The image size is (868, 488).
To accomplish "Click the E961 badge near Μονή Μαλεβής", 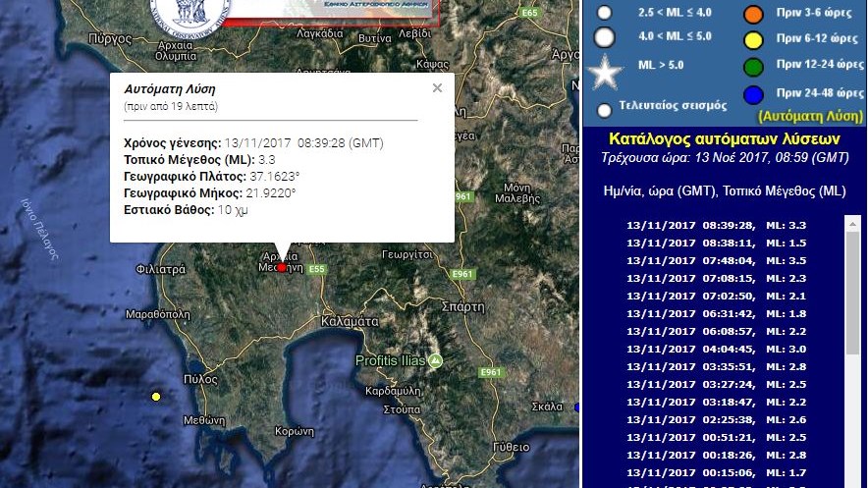I will [x=462, y=196].
